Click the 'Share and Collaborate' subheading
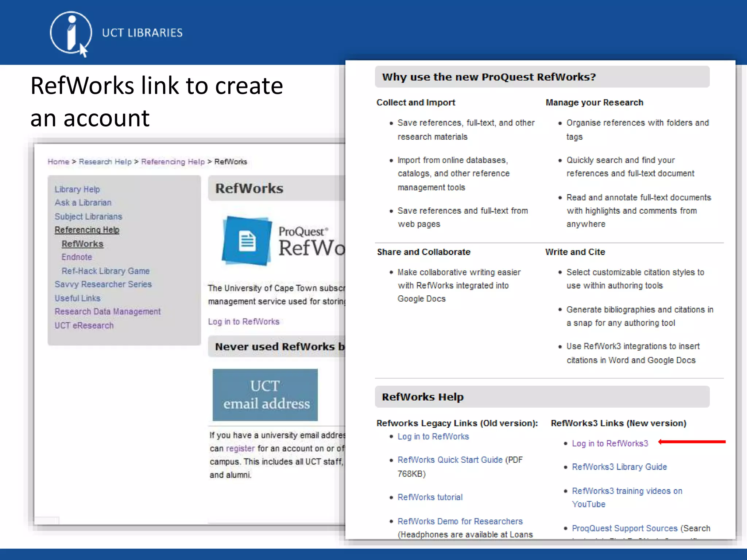The image size is (747, 560). (423, 252)
